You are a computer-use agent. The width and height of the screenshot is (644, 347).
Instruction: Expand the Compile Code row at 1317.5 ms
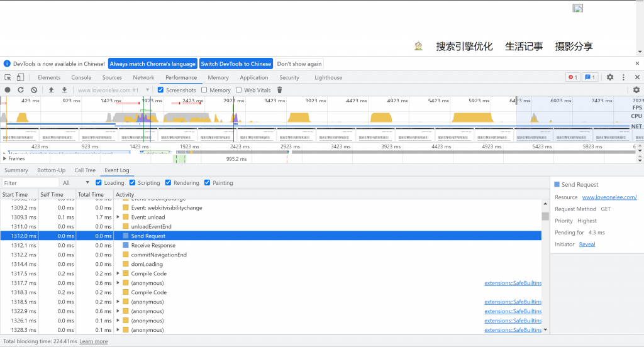(x=118, y=273)
